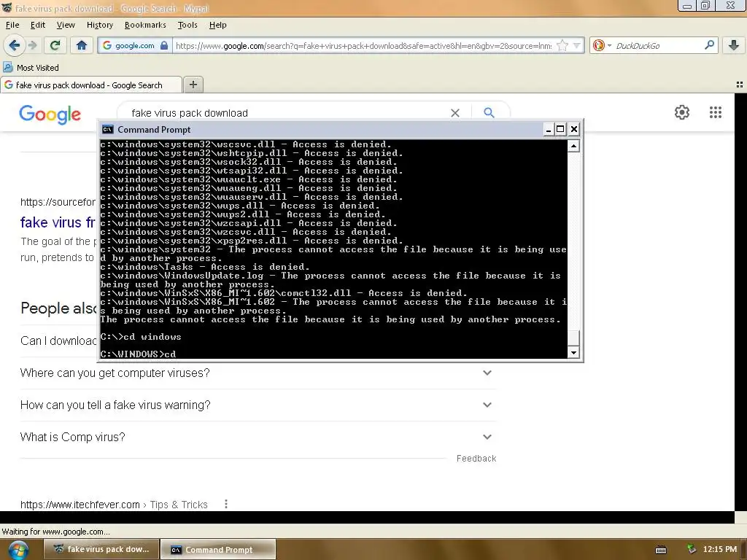Click the Feedback link
The image size is (747, 560).
(476, 458)
